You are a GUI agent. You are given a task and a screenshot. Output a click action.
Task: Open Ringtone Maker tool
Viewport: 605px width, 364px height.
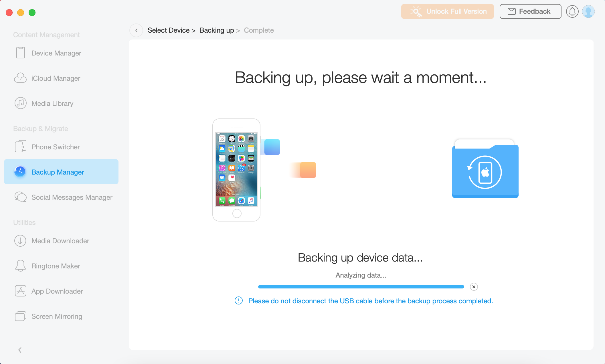pos(55,266)
